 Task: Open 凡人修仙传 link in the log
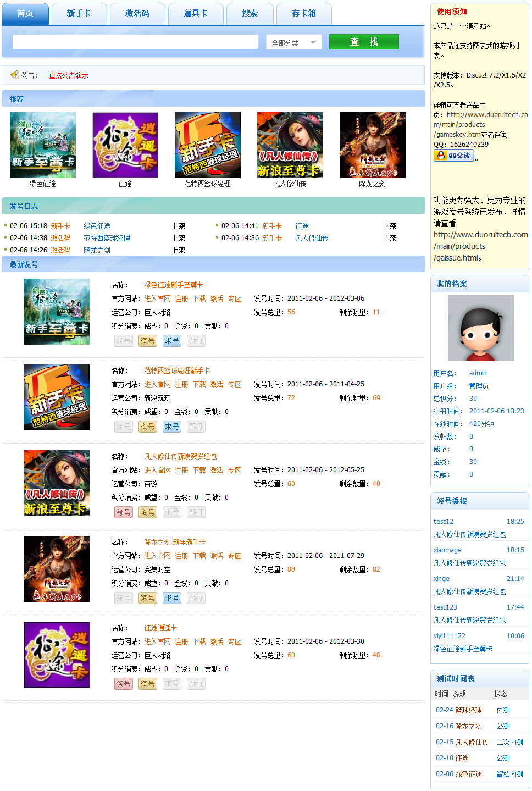click(x=312, y=238)
